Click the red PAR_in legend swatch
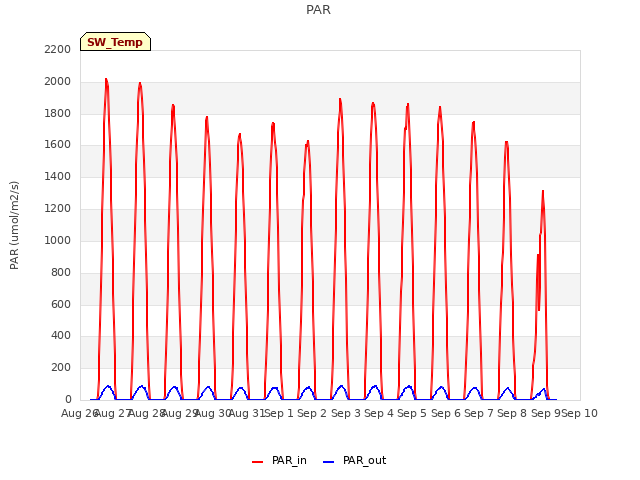Screen dimensions: 640x480 [258, 462]
